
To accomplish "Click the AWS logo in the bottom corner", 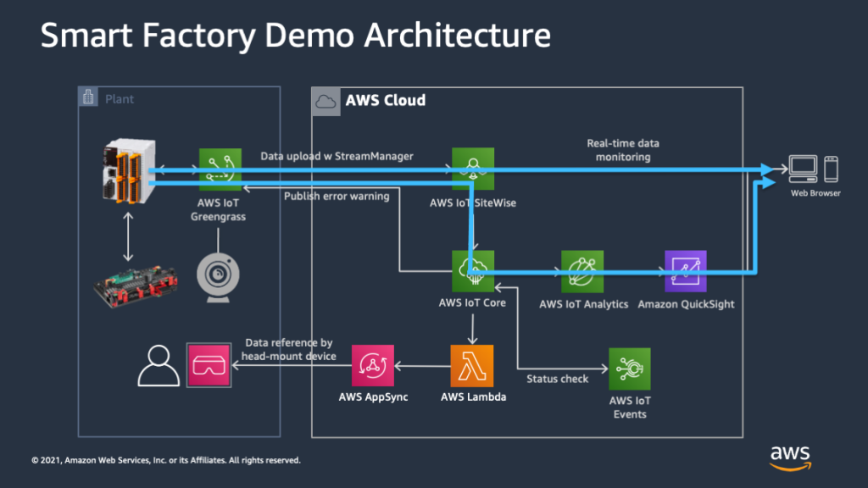I will pyautogui.click(x=790, y=457).
